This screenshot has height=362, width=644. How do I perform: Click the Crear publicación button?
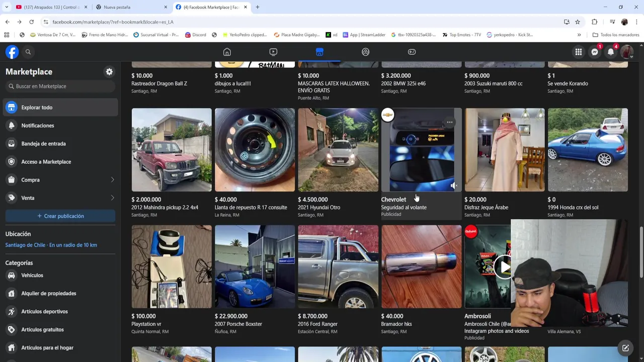pos(60,216)
